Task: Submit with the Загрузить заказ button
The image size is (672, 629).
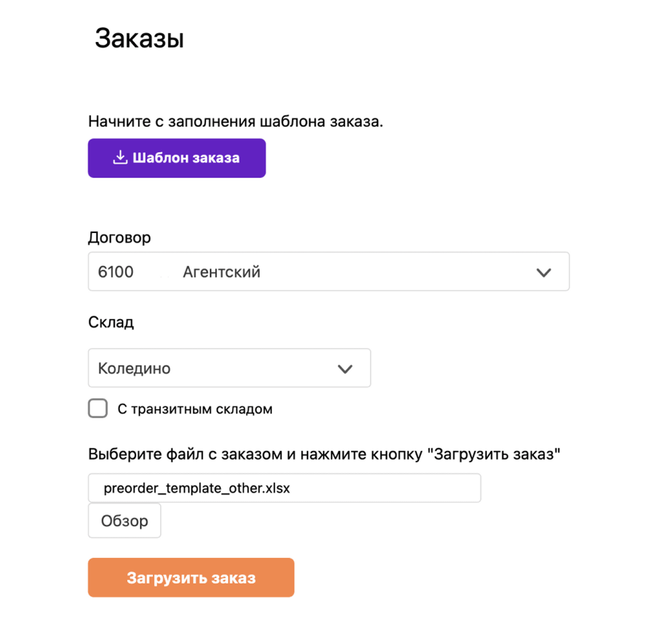Action: pos(191,577)
